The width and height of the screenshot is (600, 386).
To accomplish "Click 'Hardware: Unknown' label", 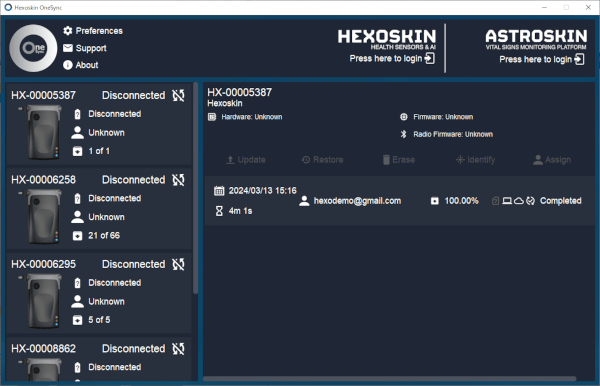I will [252, 117].
